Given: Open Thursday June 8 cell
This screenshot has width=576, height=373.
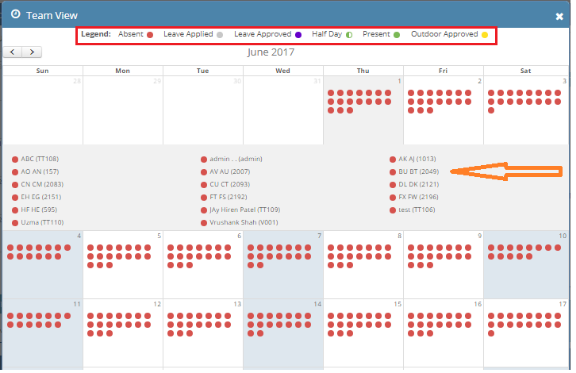Looking at the screenshot, I should click(x=363, y=265).
